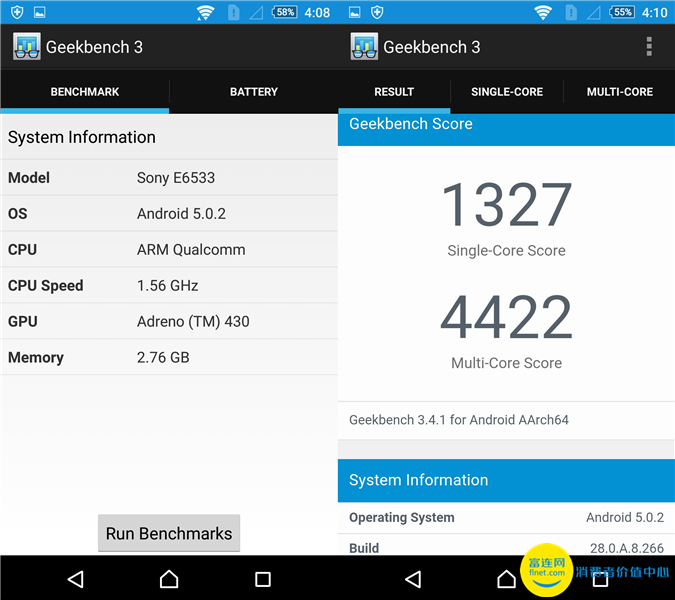Tap the shield icon in right status bar
675x600 pixels.
377,12
